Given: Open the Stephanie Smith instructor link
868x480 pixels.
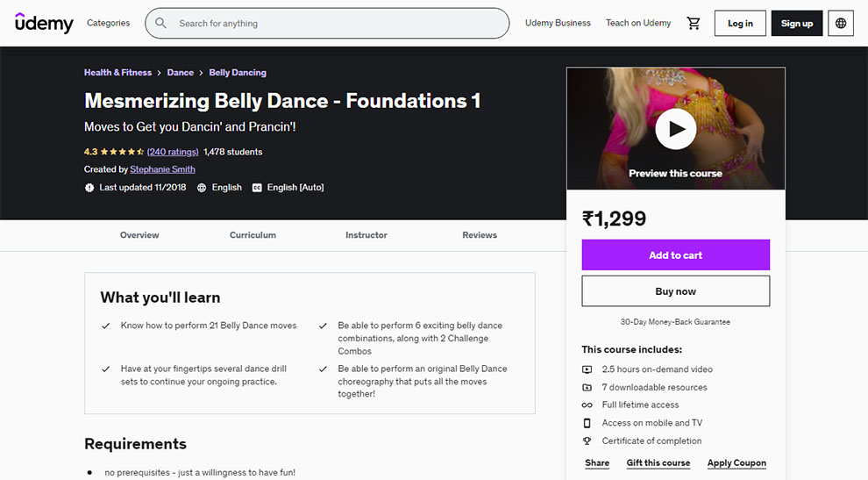Looking at the screenshot, I should [162, 169].
